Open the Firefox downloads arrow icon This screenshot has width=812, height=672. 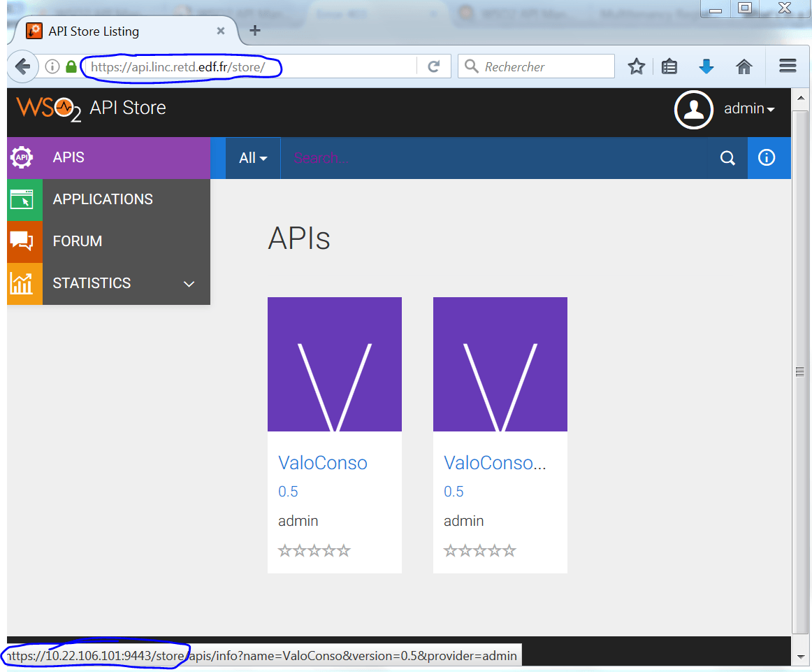click(x=706, y=66)
